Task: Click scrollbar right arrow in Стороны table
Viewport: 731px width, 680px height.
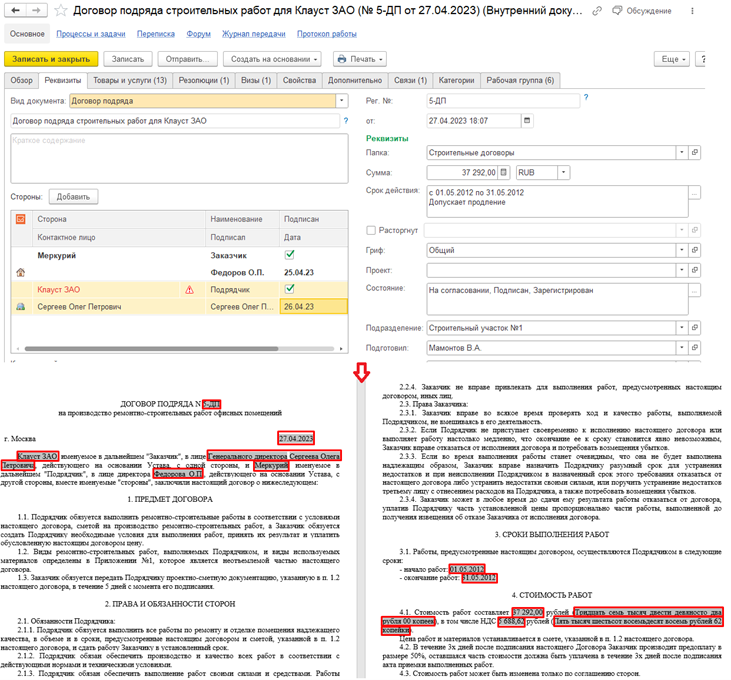Action: coord(341,349)
